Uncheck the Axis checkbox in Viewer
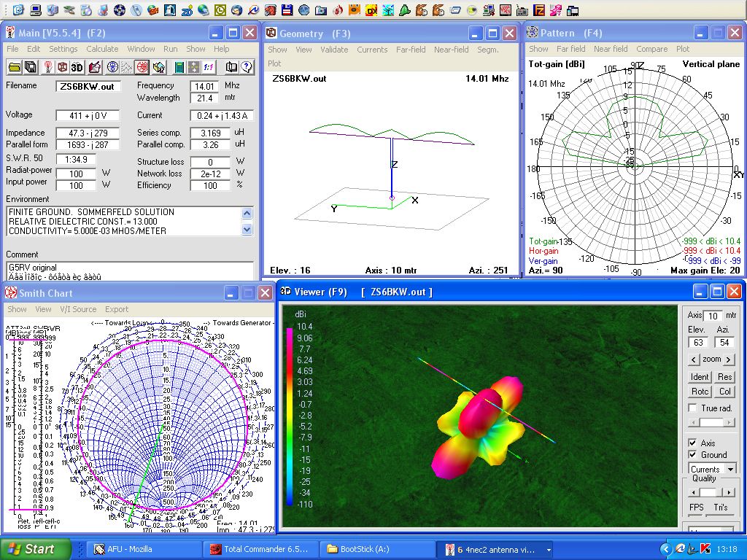747x560 pixels. 692,443
